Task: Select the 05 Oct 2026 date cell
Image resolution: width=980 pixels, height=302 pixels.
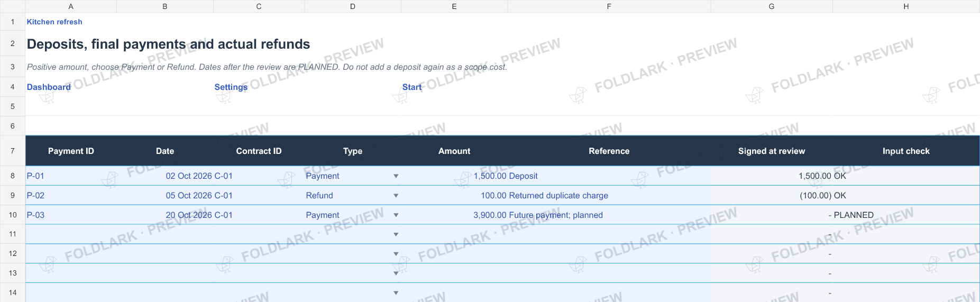Action: coord(165,195)
